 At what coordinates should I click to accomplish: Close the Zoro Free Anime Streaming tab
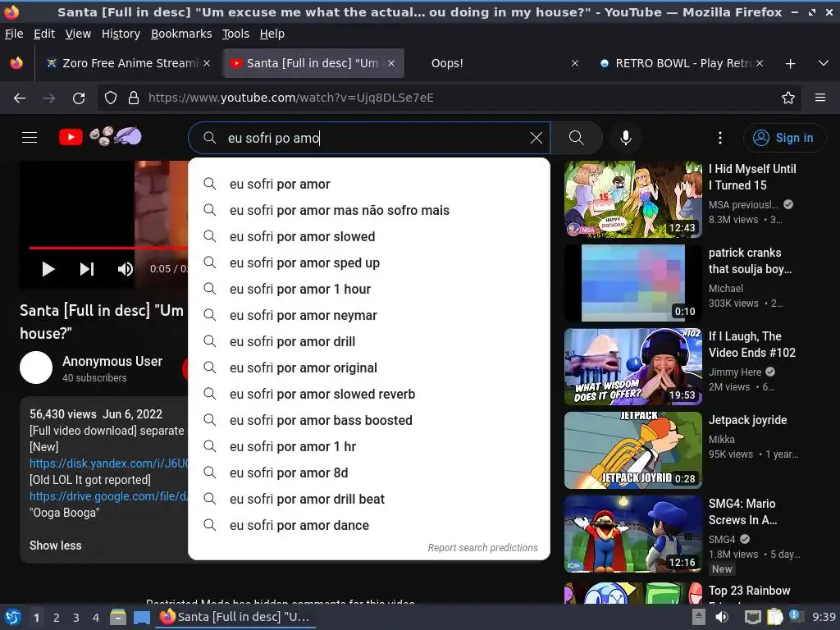coord(207,63)
